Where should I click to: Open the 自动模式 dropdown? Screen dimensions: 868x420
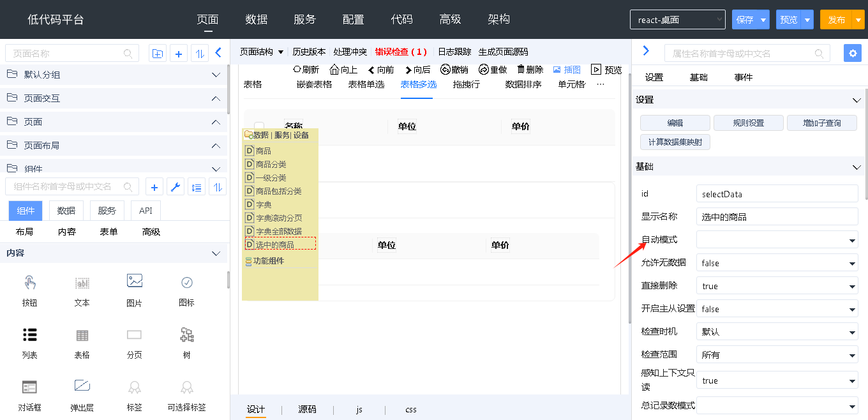[777, 240]
